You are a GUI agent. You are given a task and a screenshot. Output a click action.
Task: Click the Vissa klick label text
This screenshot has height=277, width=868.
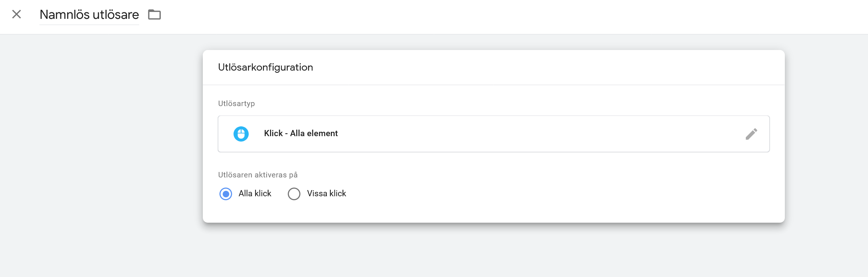(x=326, y=193)
